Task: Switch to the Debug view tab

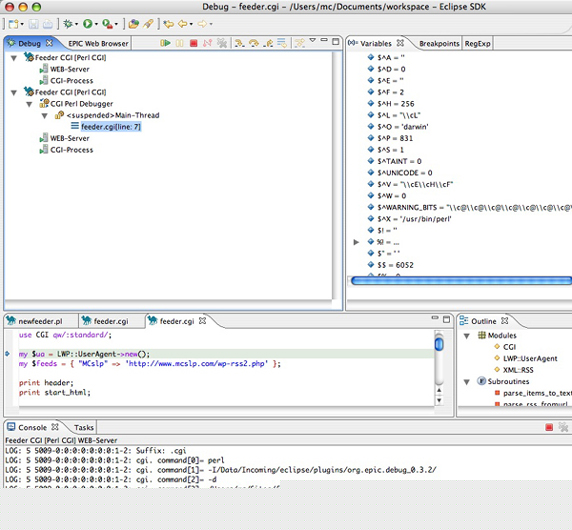Action: pos(29,43)
